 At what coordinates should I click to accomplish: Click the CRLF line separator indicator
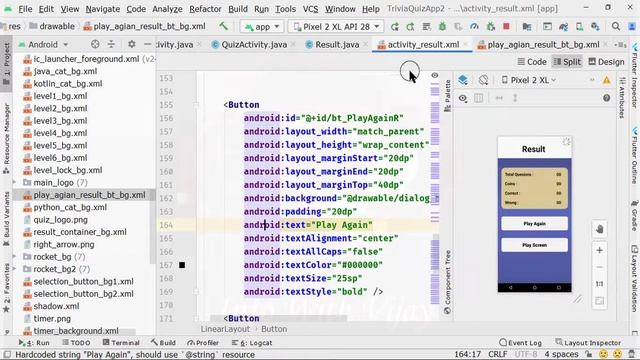coord(498,354)
